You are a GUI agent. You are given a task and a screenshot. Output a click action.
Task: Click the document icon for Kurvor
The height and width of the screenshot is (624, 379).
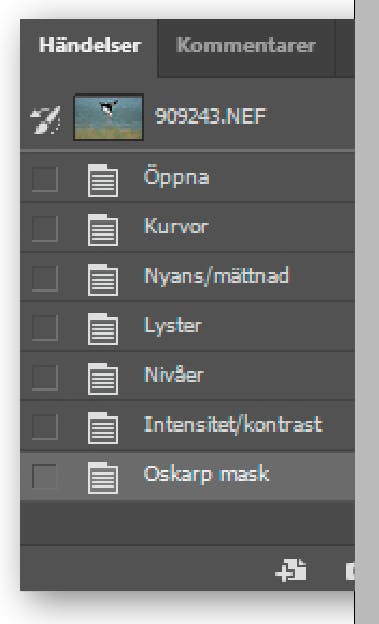click(x=103, y=230)
